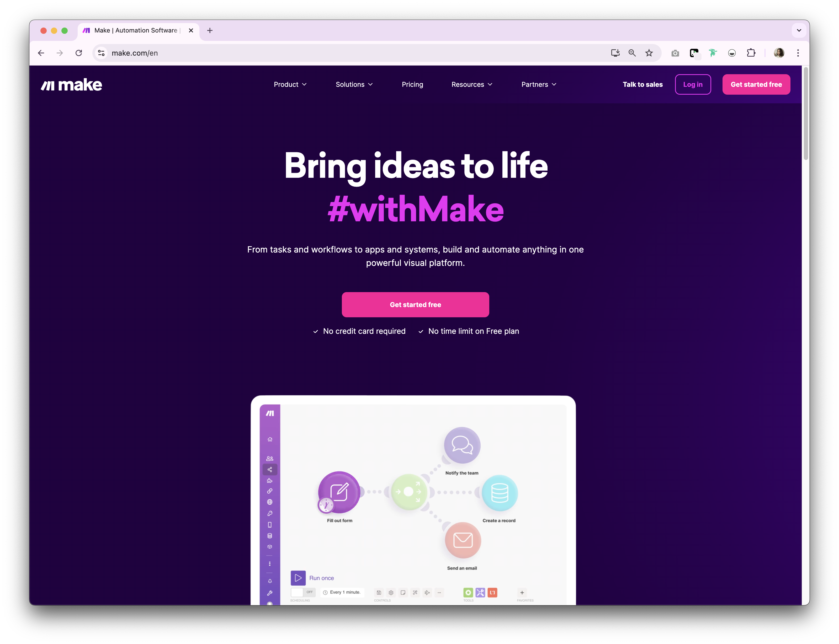Click the large Get started free button
The image size is (839, 644).
click(415, 304)
